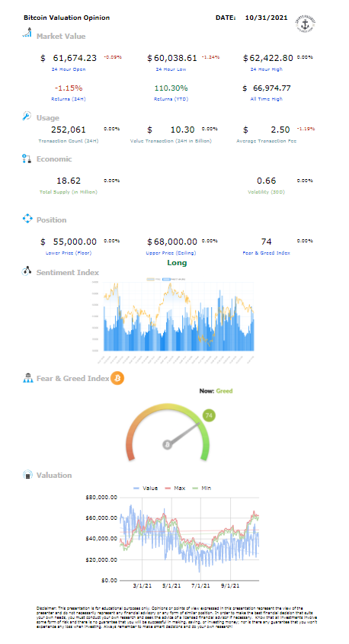Click the Returns (24H) label
Image resolution: width=349 pixels, height=644 pixels.
click(69, 99)
